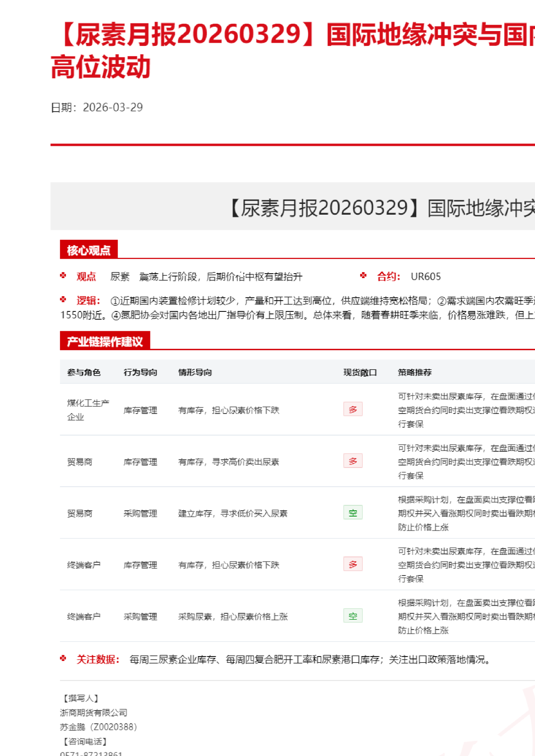Select the 核心观点 section tab
Viewport: 535px width, 756px height.
(x=89, y=250)
